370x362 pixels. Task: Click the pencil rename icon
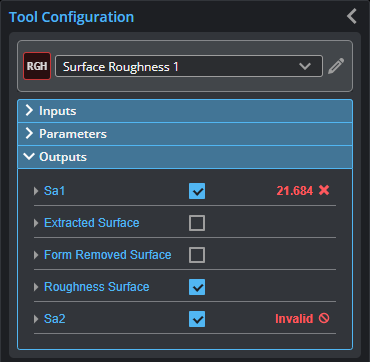click(336, 66)
